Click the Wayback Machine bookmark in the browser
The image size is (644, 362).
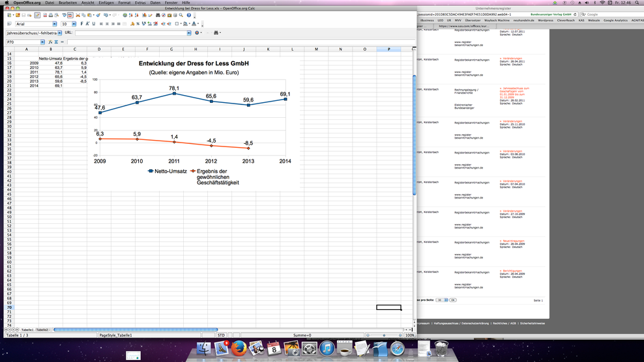pos(497,20)
